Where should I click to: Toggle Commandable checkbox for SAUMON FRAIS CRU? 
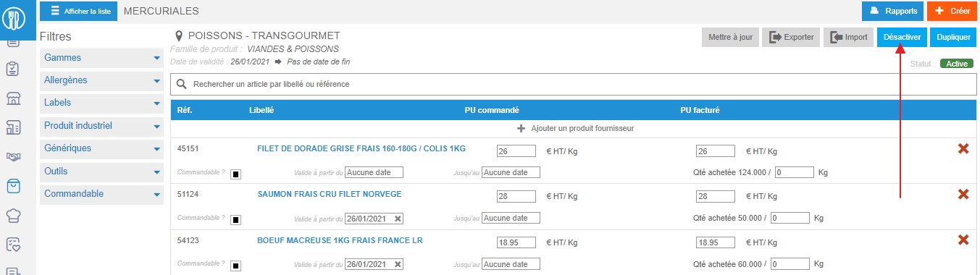[236, 220]
